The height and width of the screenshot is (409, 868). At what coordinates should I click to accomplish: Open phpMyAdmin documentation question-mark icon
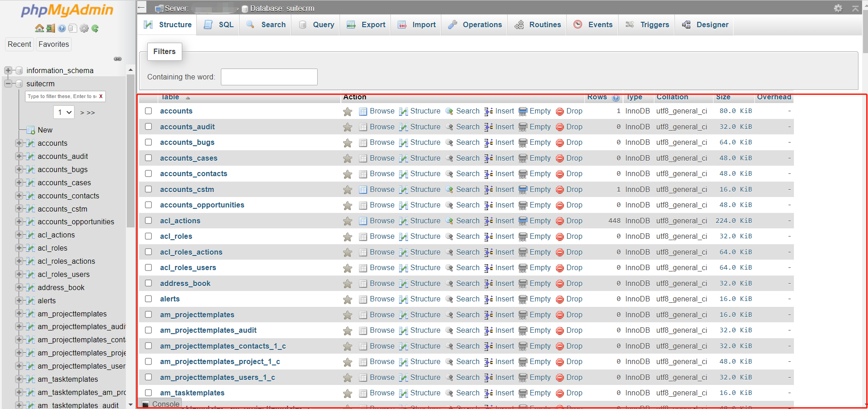(62, 28)
